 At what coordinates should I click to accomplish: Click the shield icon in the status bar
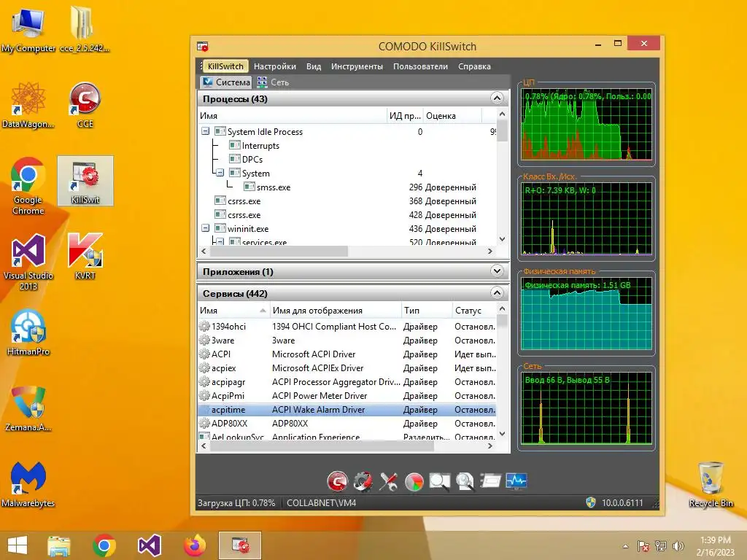click(x=591, y=502)
